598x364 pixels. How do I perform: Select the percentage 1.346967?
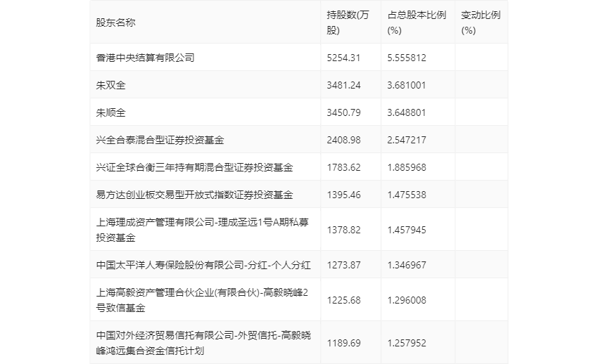click(x=407, y=265)
